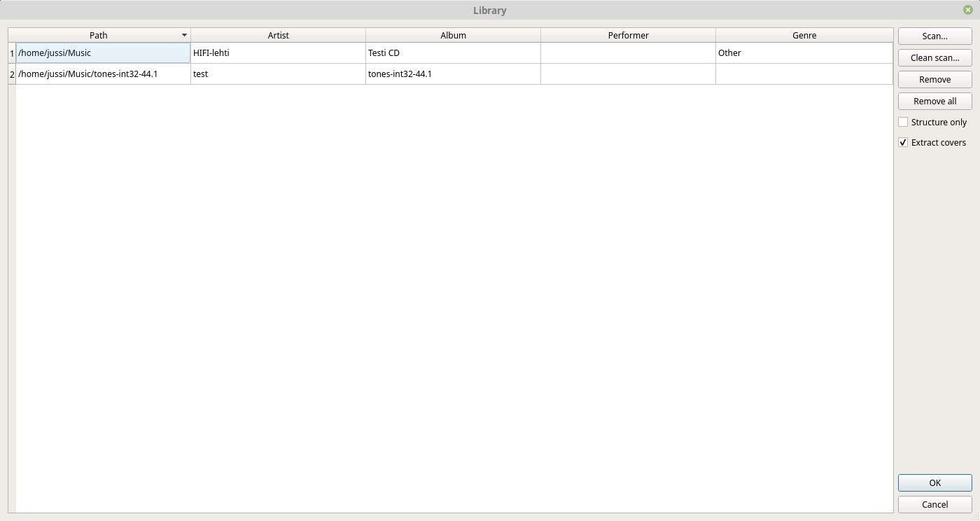Click the Scan... button
Viewport: 980px width, 521px height.
coord(934,36)
